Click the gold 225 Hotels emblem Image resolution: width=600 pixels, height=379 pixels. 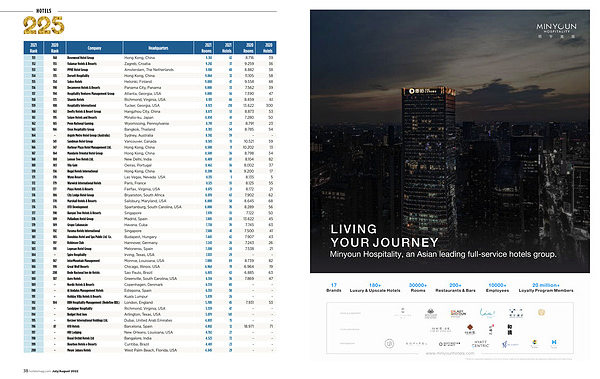pyautogui.click(x=44, y=25)
